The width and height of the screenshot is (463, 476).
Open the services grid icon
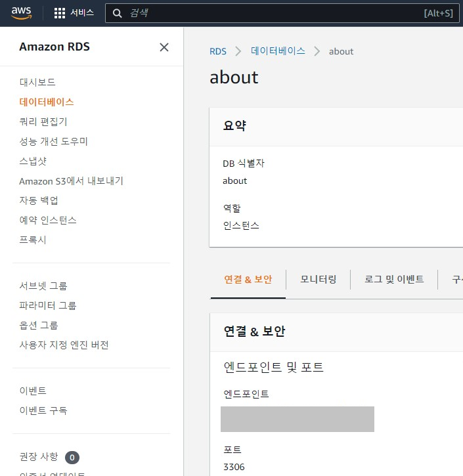(60, 13)
